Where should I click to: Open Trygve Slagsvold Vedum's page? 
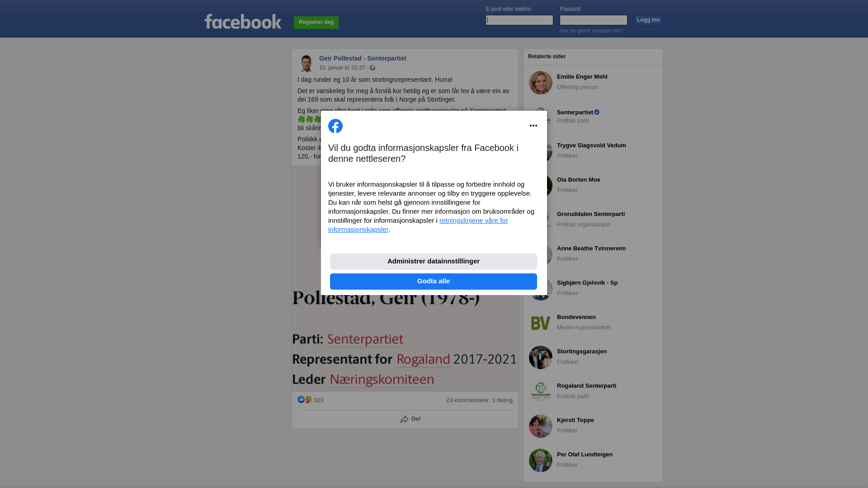point(591,145)
